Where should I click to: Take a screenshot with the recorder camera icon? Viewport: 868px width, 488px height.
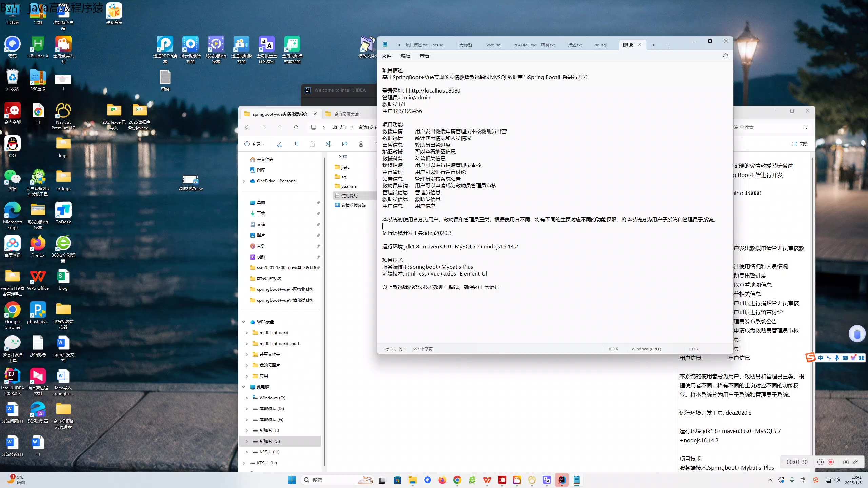tap(846, 462)
